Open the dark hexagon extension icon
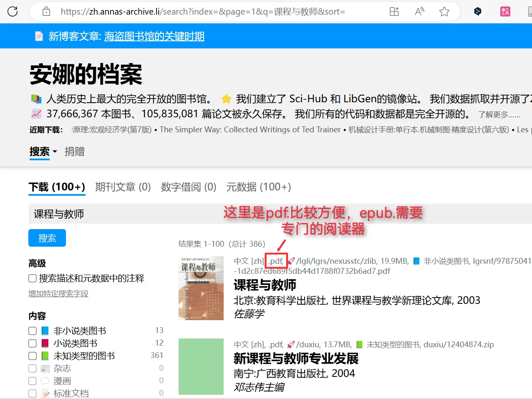The width and height of the screenshot is (532, 399). coord(478,11)
